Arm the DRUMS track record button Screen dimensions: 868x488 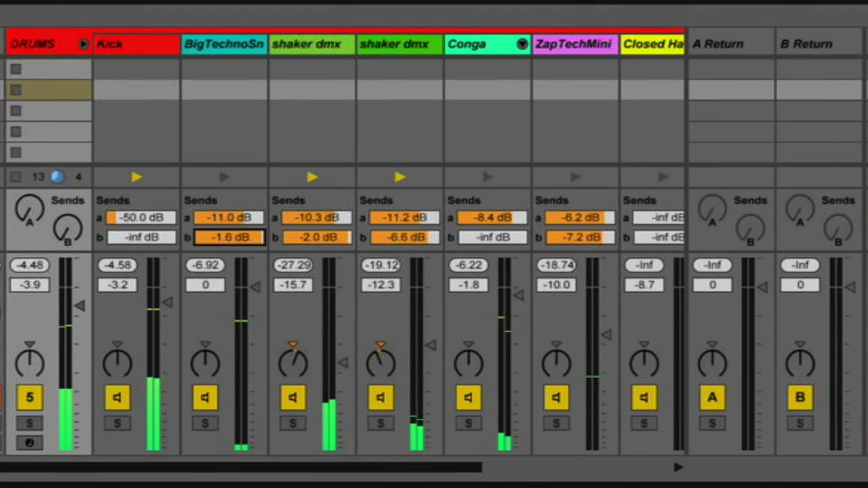(29, 443)
